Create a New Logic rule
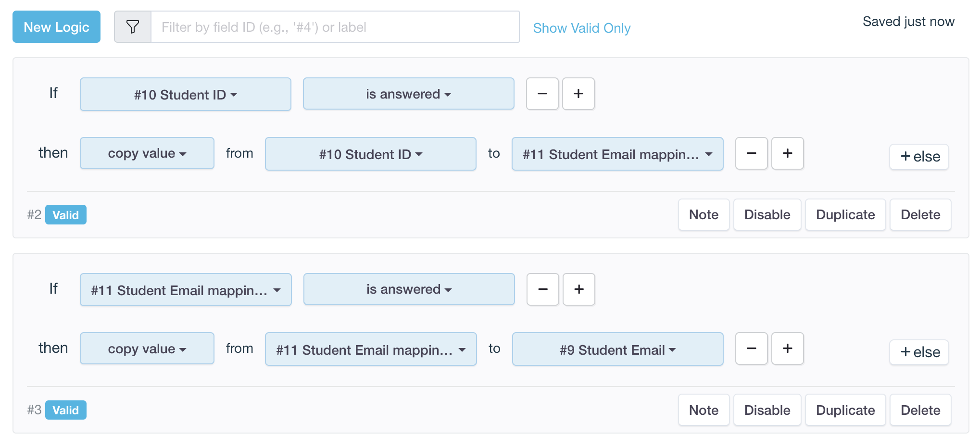 [x=56, y=27]
